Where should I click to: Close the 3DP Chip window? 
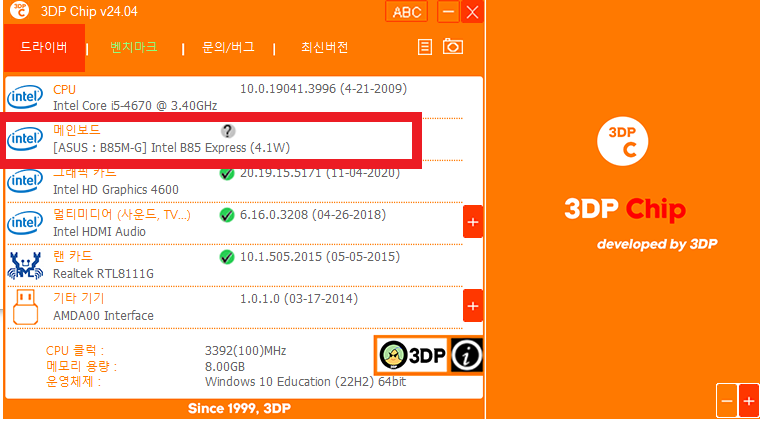[x=472, y=12]
